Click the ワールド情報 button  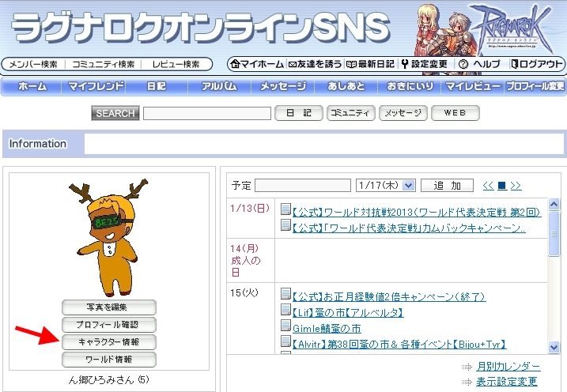click(x=109, y=360)
